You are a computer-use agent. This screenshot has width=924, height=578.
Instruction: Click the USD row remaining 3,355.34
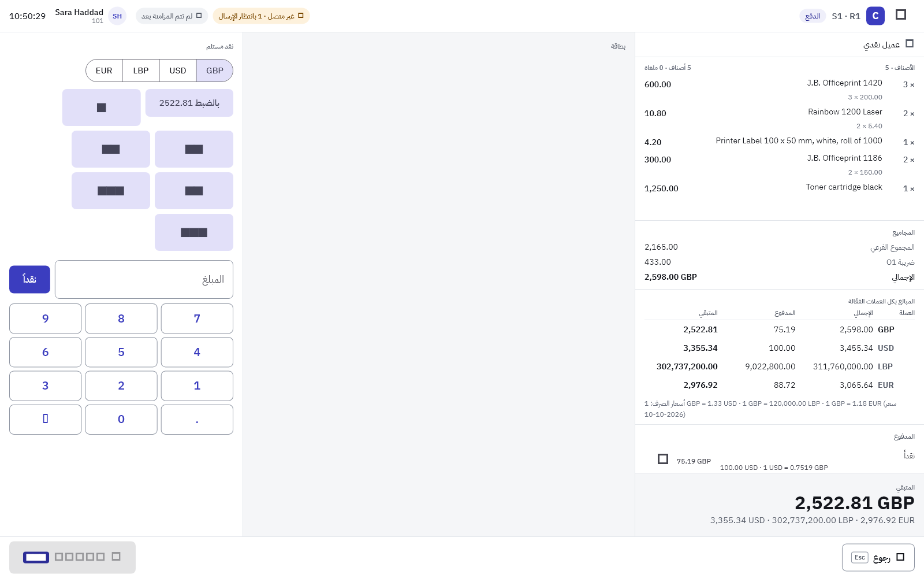pos(700,348)
